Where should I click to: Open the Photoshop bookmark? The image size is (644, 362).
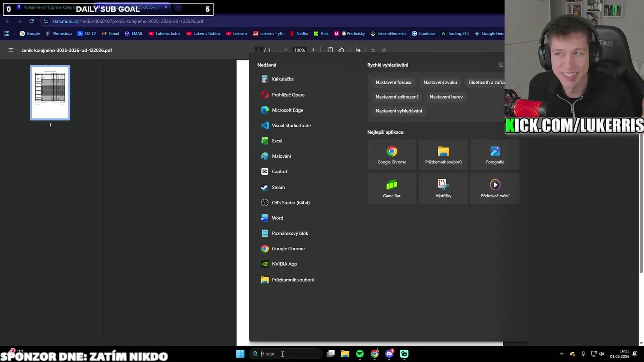(59, 34)
